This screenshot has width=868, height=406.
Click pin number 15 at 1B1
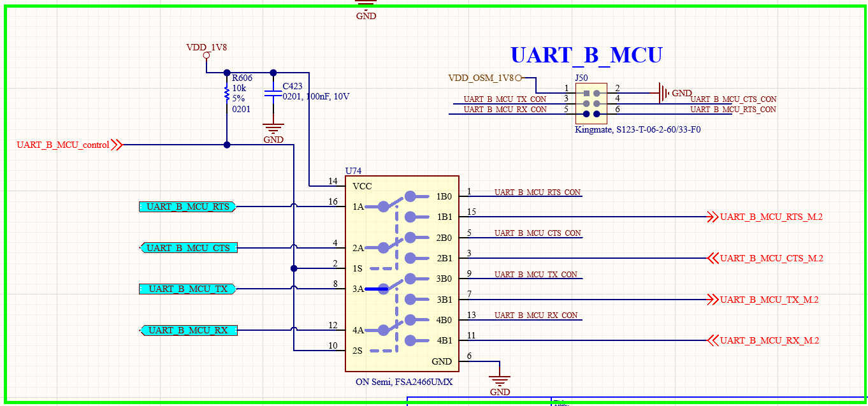tap(472, 212)
